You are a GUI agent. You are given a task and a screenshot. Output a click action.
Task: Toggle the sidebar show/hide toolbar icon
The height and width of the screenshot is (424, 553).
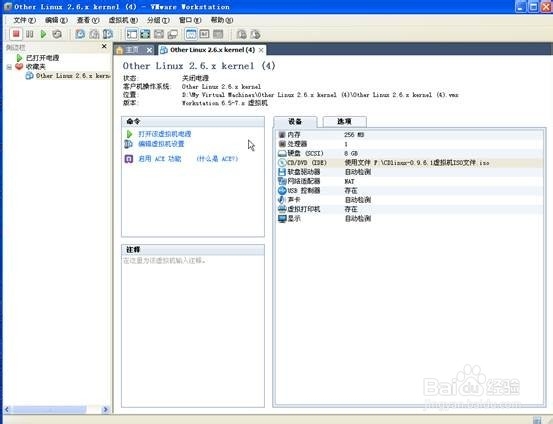(132, 34)
